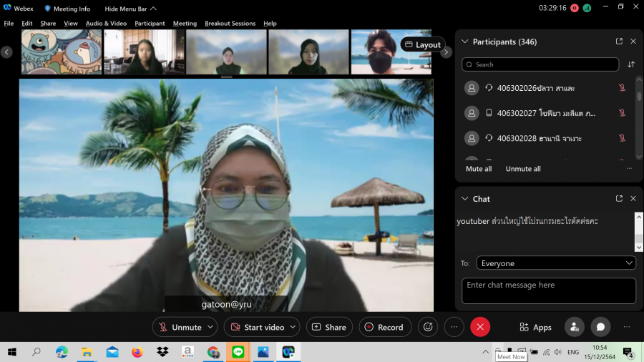Open the Audio & Video menu

coord(106,24)
